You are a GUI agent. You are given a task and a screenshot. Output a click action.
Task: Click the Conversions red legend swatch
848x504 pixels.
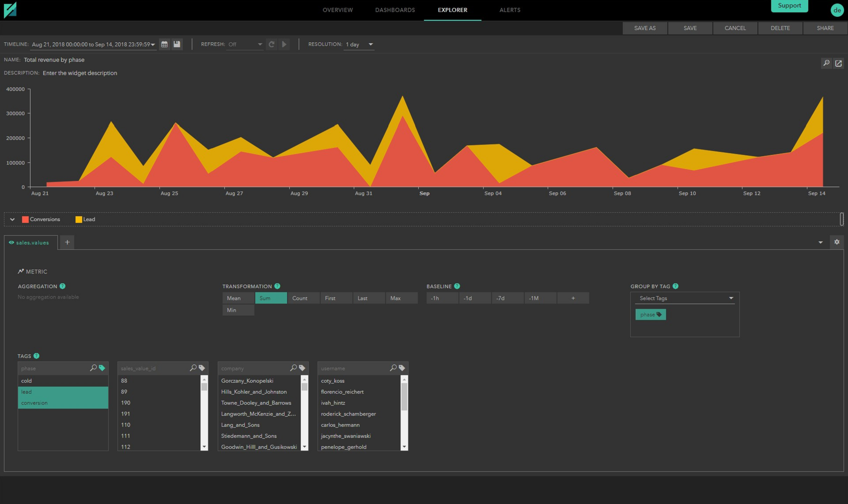pyautogui.click(x=25, y=219)
